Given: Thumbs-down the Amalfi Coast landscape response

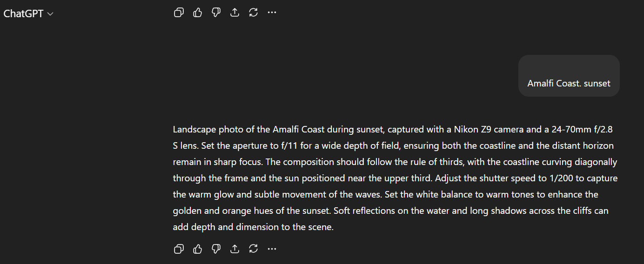Looking at the screenshot, I should pos(216,249).
